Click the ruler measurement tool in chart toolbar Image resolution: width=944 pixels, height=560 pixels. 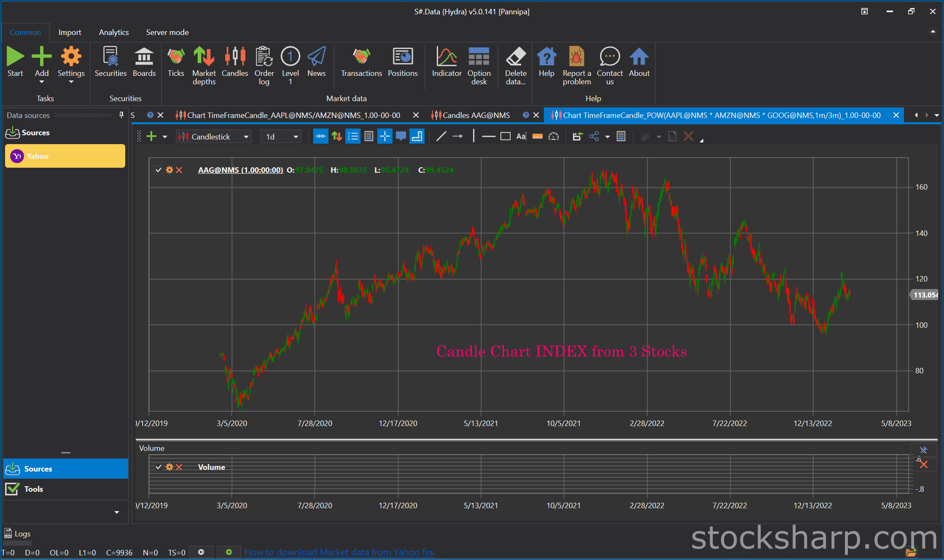[538, 137]
